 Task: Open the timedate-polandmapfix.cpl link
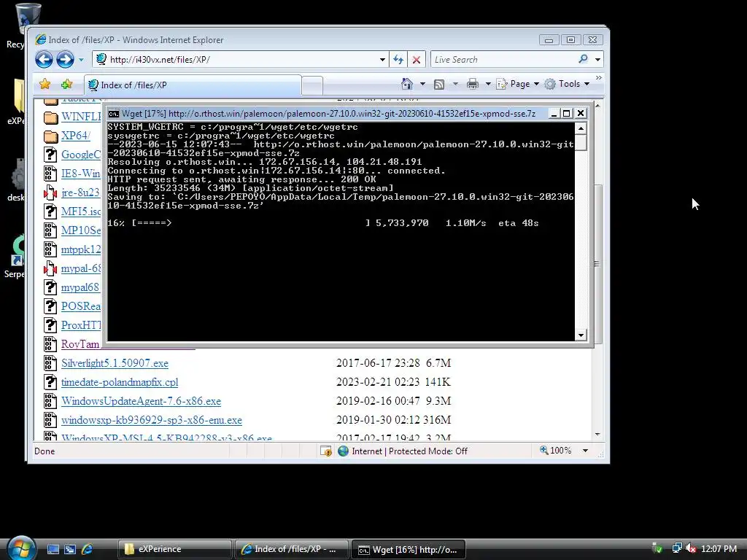pos(120,382)
